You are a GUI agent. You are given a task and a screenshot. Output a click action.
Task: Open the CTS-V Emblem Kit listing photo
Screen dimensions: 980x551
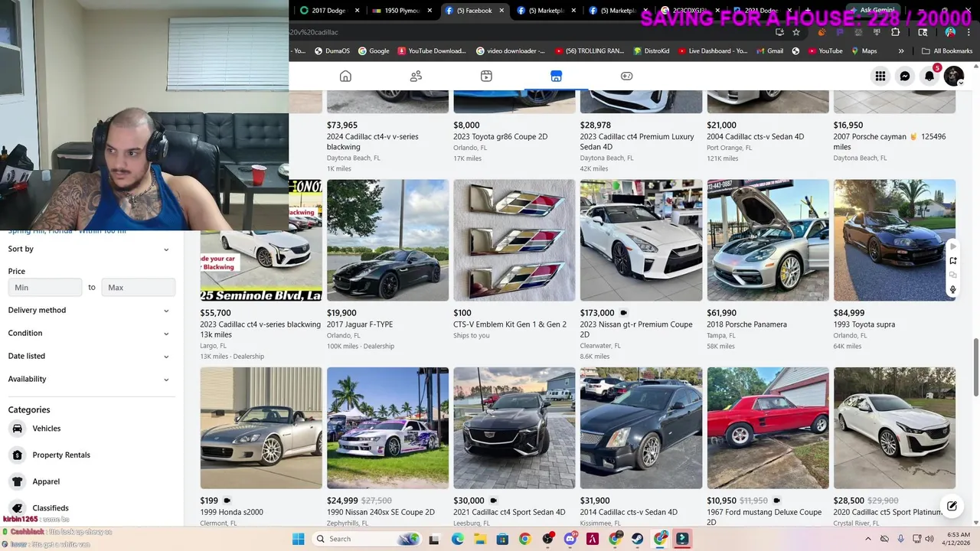coord(514,240)
